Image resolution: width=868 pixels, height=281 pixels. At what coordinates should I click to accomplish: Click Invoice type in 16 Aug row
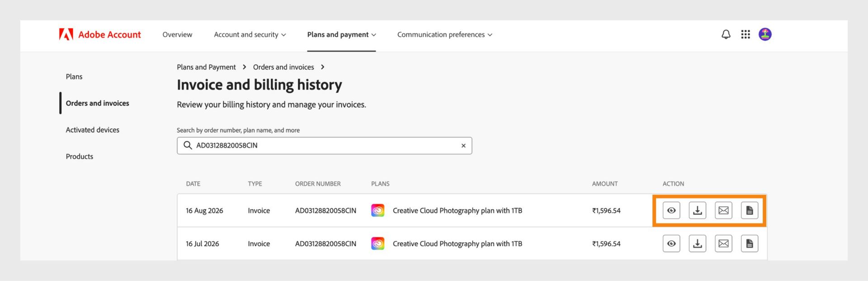pyautogui.click(x=259, y=210)
